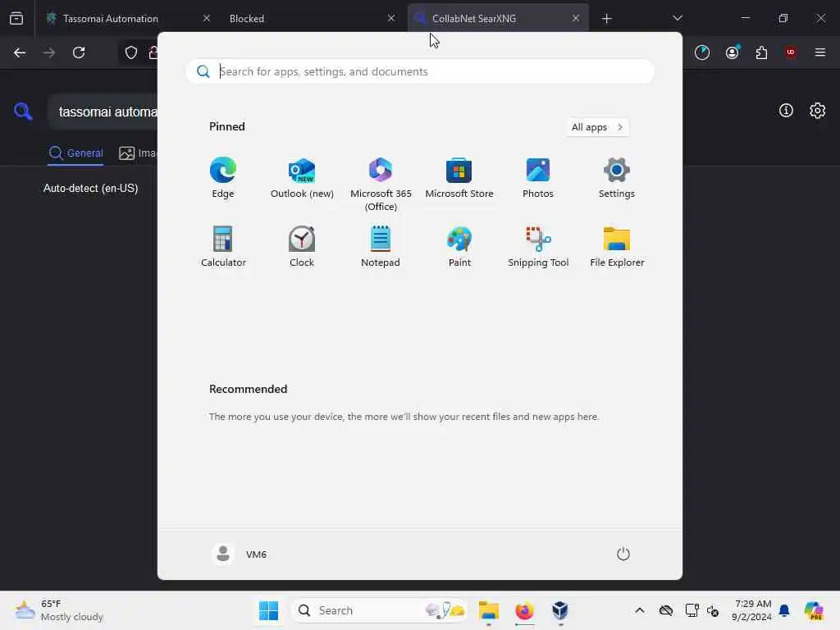Image resolution: width=840 pixels, height=630 pixels.
Task: Show hidden system tray icons
Action: point(640,610)
